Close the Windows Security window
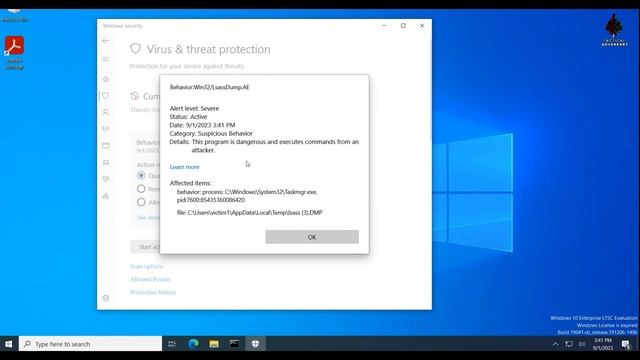This screenshot has width=640, height=360. click(x=422, y=26)
